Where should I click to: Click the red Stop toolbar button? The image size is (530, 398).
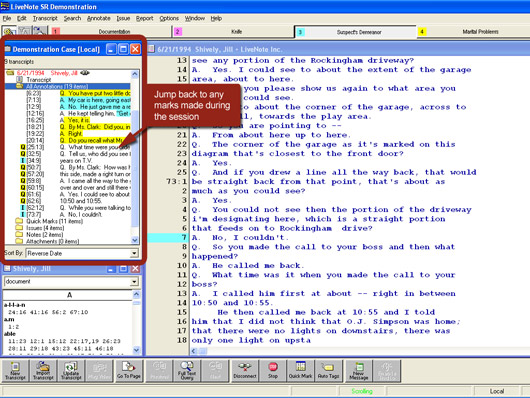click(273, 371)
